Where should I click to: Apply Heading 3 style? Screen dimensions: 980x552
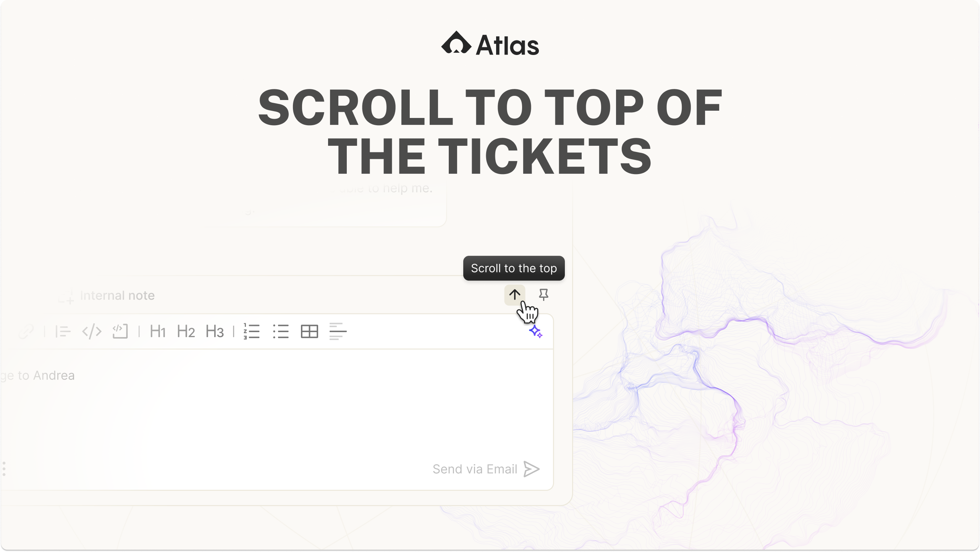pyautogui.click(x=214, y=331)
